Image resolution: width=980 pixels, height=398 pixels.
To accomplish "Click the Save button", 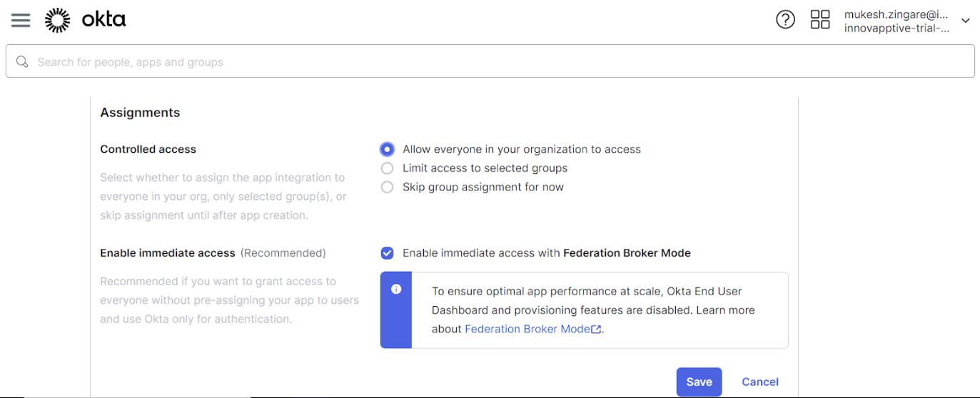I will coord(699,382).
